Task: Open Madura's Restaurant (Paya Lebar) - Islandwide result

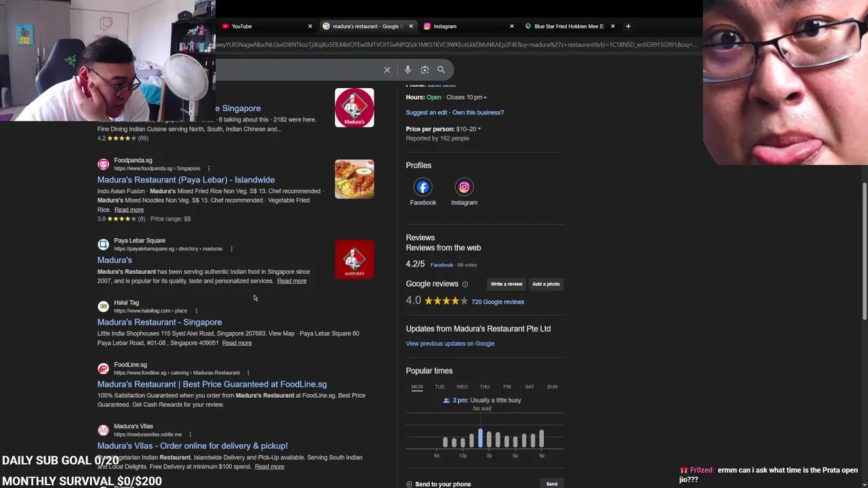Action: click(x=186, y=180)
